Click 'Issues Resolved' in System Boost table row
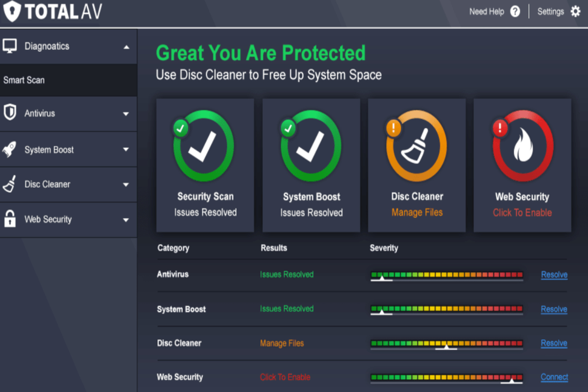 coord(287,309)
